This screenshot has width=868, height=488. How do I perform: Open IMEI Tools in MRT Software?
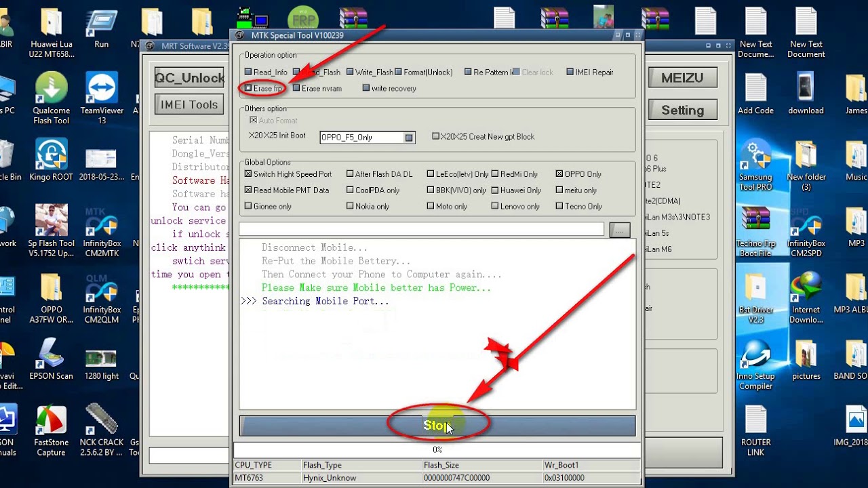(190, 104)
